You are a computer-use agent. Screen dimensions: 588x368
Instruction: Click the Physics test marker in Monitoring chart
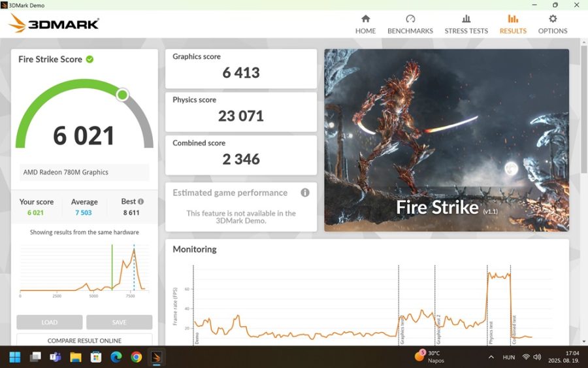coord(487,304)
